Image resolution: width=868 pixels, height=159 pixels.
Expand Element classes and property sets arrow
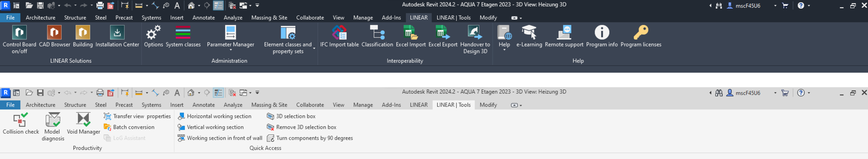point(314,48)
